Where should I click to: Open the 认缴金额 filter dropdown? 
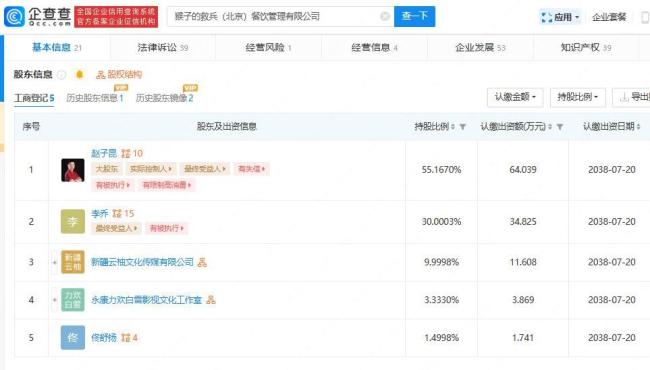[515, 97]
